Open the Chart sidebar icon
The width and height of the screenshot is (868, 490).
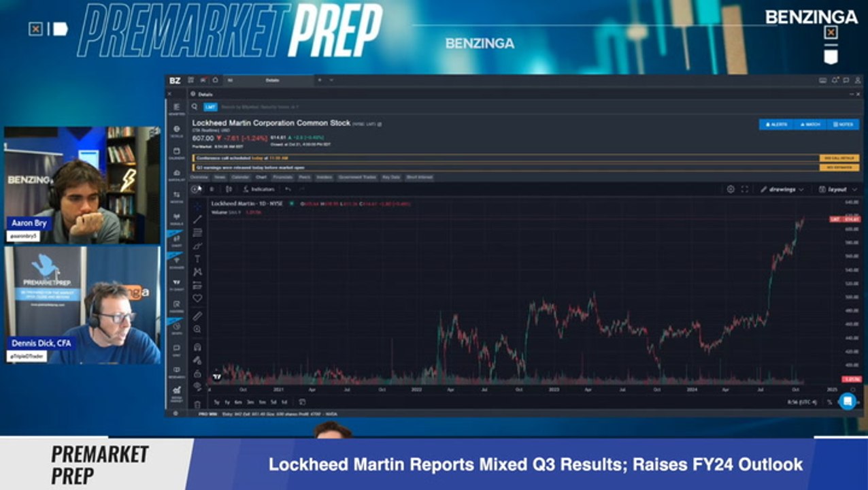click(177, 240)
